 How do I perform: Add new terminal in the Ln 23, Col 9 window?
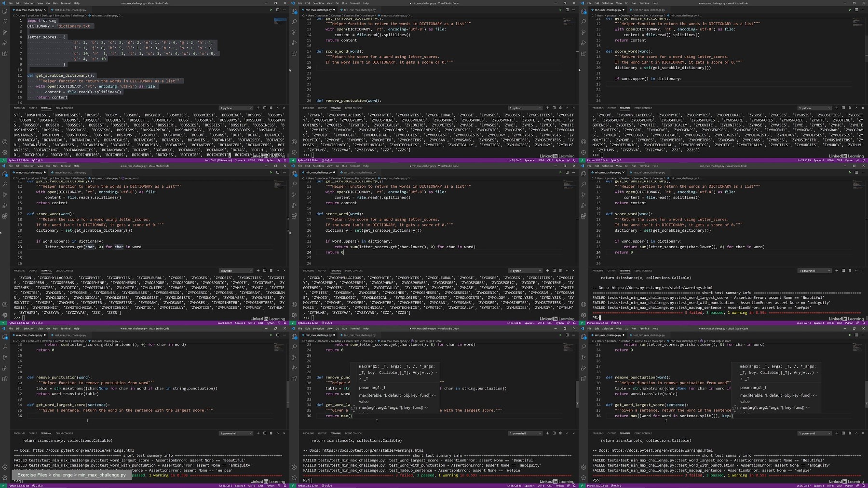click(x=837, y=108)
